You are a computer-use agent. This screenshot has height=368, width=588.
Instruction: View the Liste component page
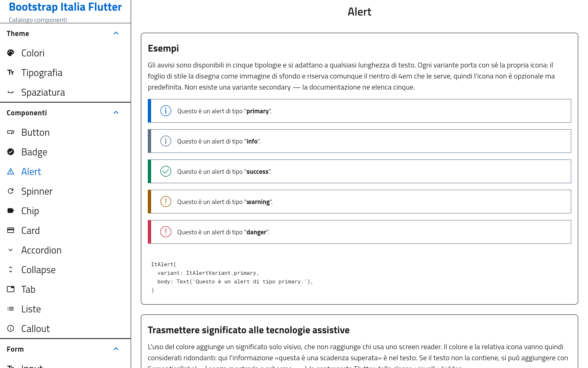click(65, 309)
